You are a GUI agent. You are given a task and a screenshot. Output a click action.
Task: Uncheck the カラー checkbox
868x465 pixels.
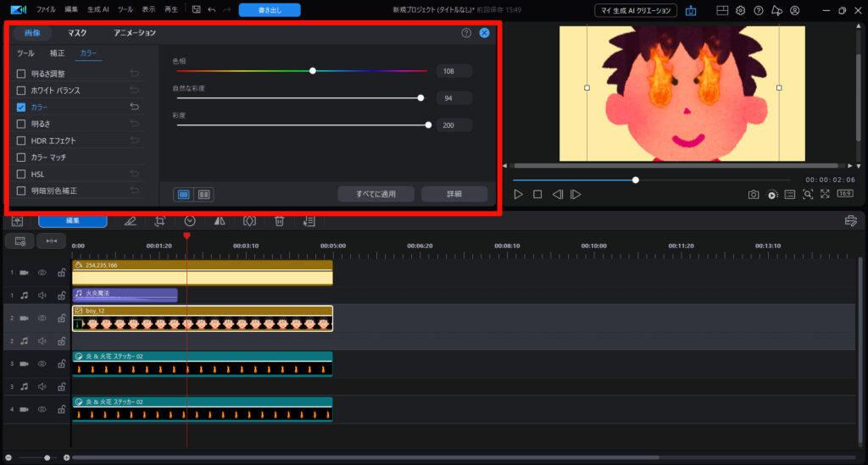21,107
